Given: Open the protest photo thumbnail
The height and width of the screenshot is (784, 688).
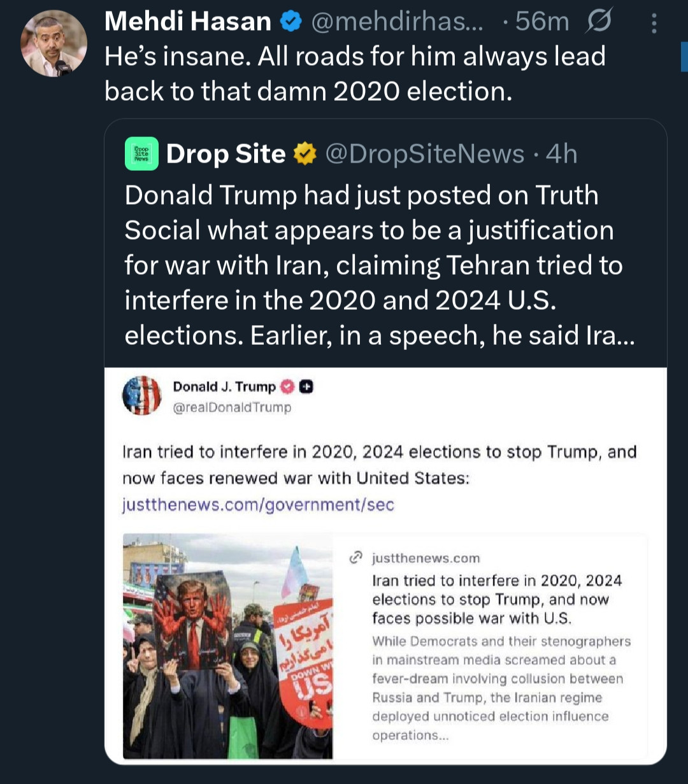Looking at the screenshot, I should tap(227, 646).
